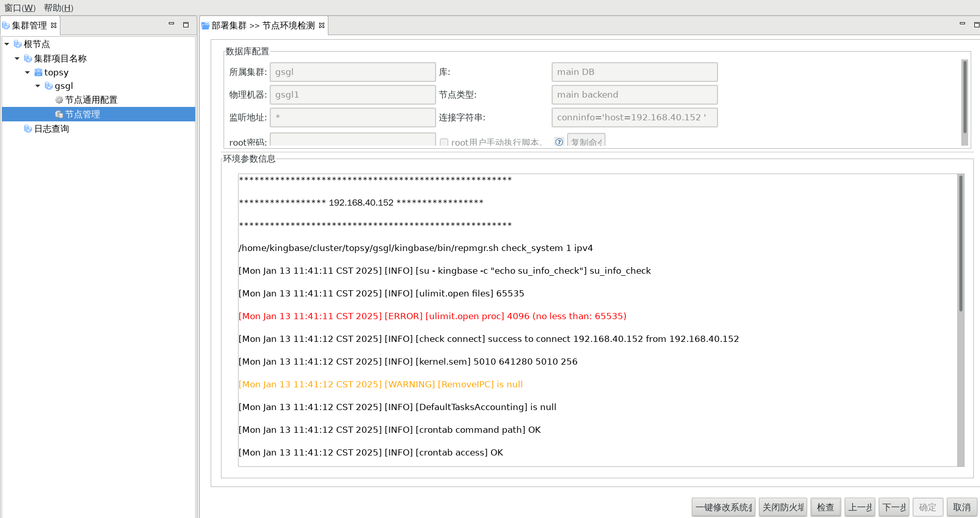
Task: Click the 检查 button
Action: [825, 507]
